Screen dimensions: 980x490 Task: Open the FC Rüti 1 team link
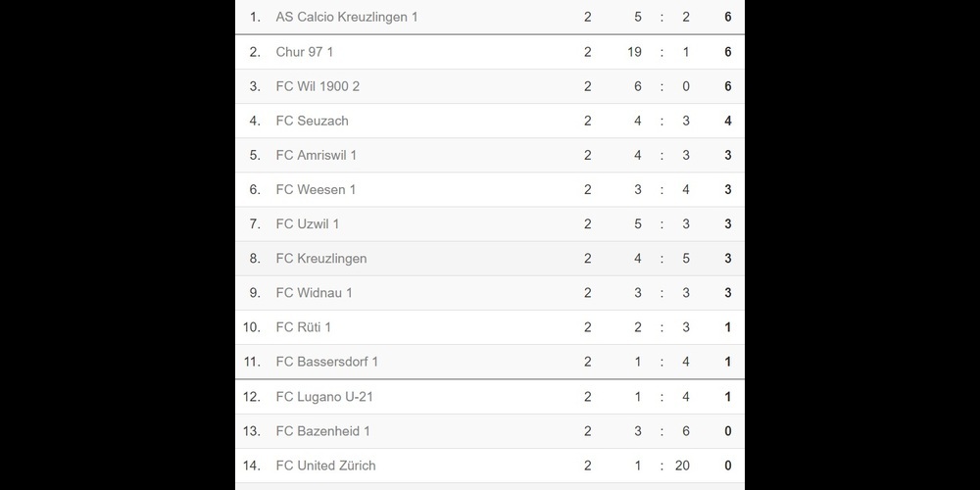(303, 327)
